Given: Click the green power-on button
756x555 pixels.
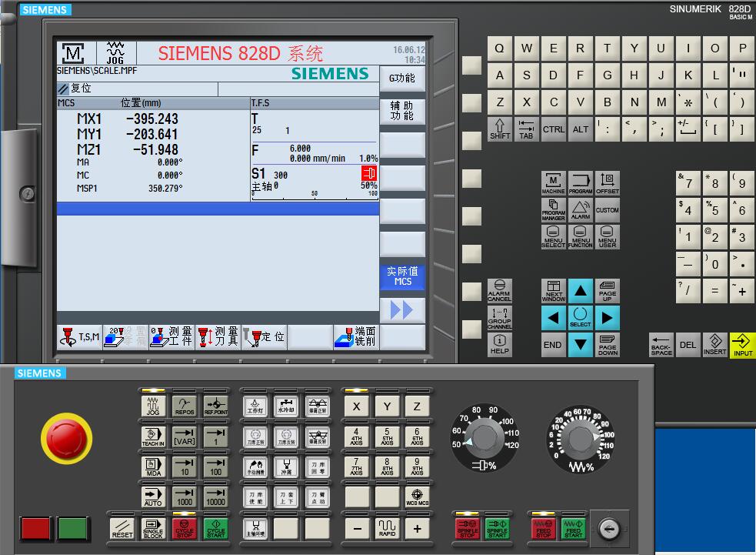Looking at the screenshot, I should click(x=72, y=529).
